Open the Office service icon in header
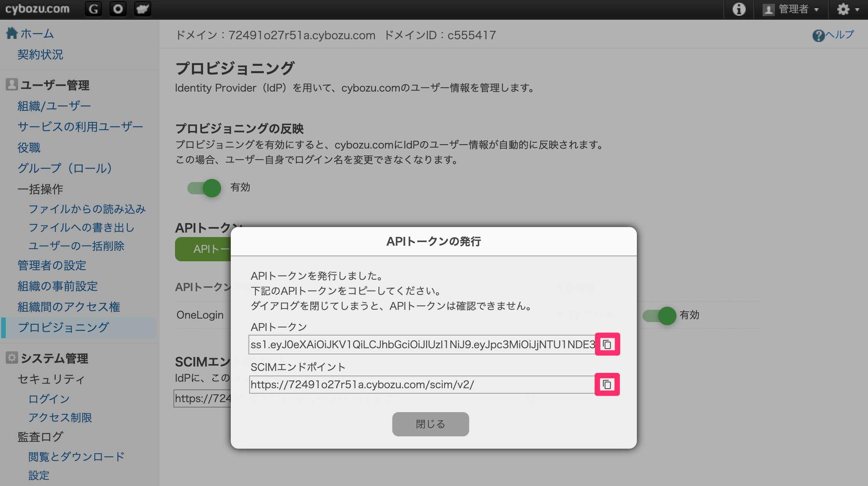Viewport: 868px width, 486px height. pyautogui.click(x=118, y=9)
